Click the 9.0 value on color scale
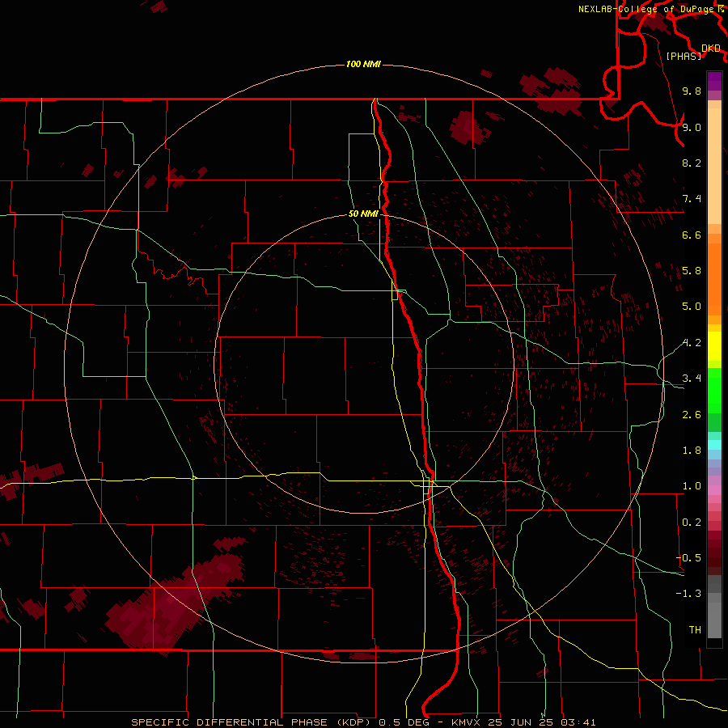This screenshot has width=728, height=728. (x=692, y=127)
